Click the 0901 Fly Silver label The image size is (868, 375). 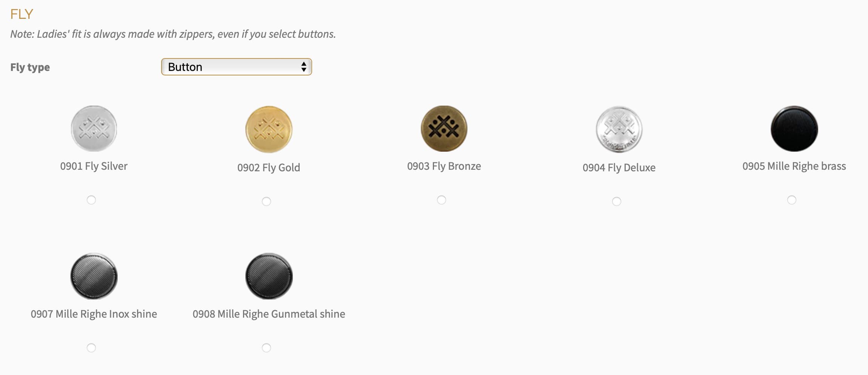coord(94,166)
